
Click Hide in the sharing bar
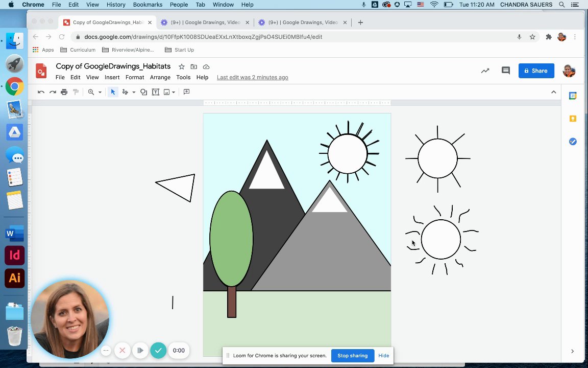click(x=384, y=356)
